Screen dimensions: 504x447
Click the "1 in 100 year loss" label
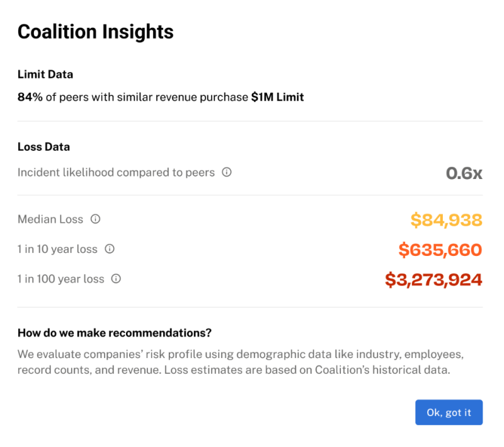coord(60,279)
